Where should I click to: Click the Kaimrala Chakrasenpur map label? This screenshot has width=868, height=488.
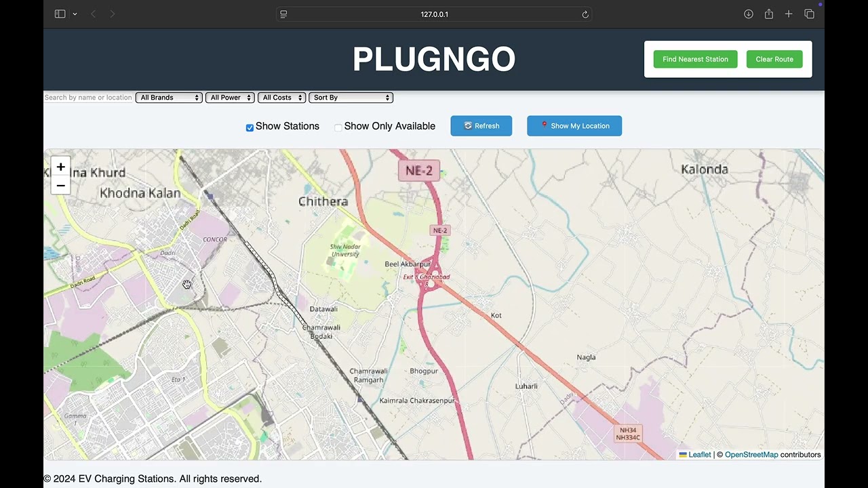pyautogui.click(x=417, y=401)
